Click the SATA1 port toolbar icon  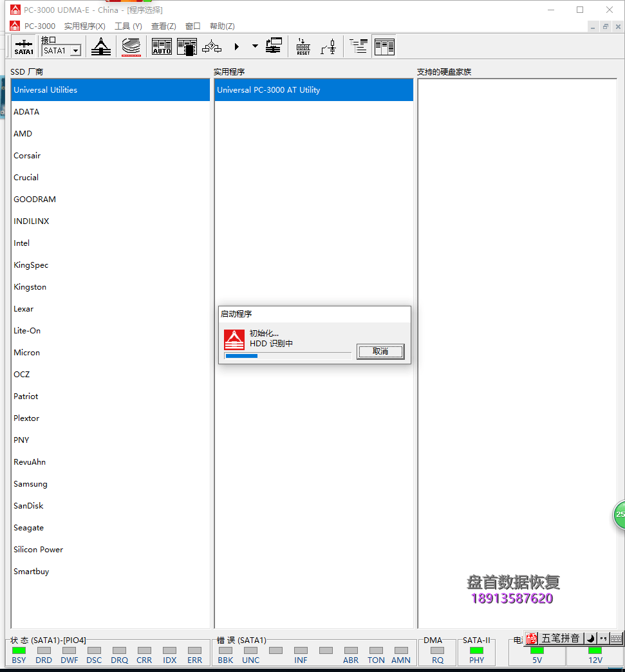(24, 47)
